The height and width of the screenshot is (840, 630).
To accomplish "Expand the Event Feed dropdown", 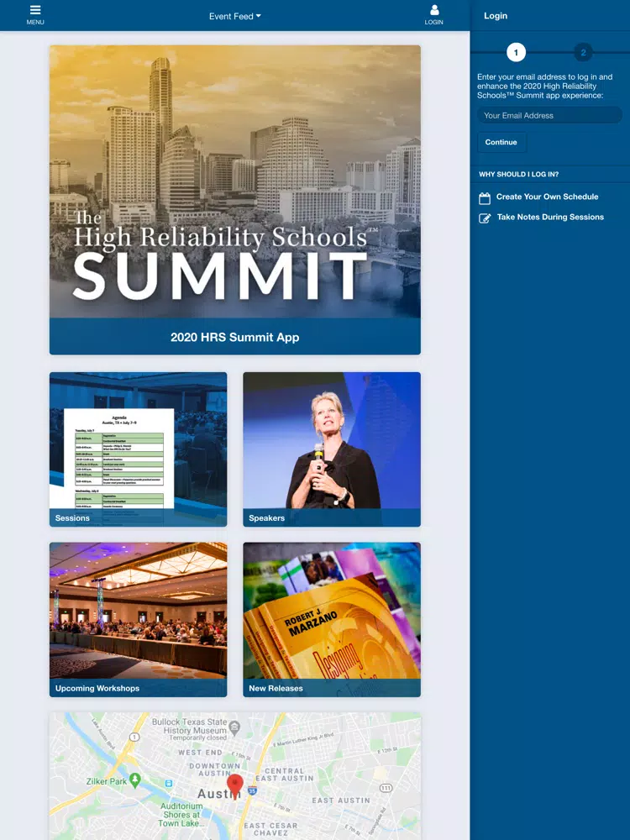I will coord(235,16).
